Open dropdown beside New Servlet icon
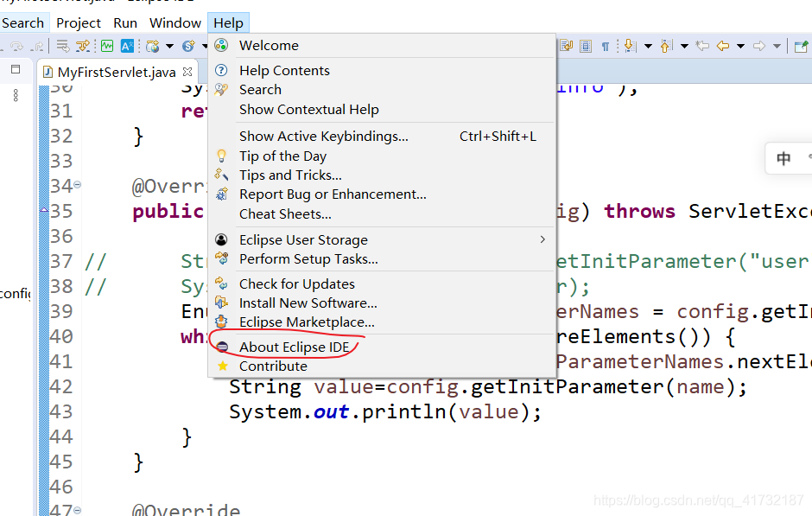The width and height of the screenshot is (812, 516). point(205,47)
